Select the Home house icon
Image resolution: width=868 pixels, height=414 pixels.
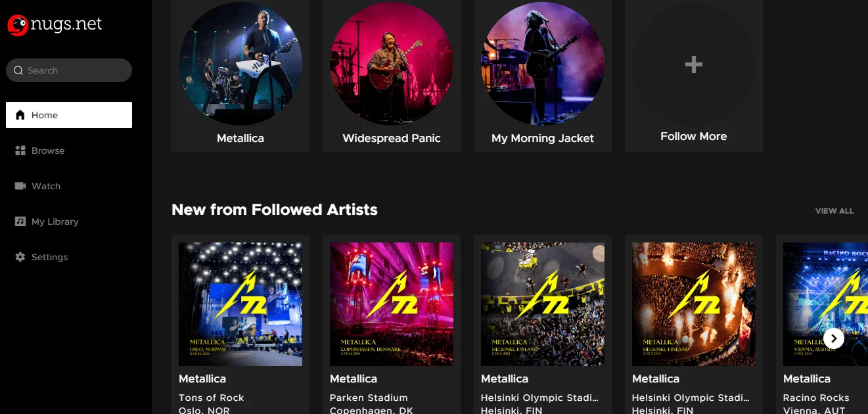pos(20,115)
